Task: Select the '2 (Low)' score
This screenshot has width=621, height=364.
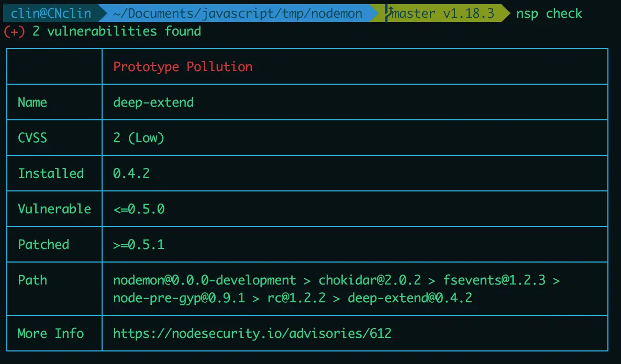Action: (139, 138)
